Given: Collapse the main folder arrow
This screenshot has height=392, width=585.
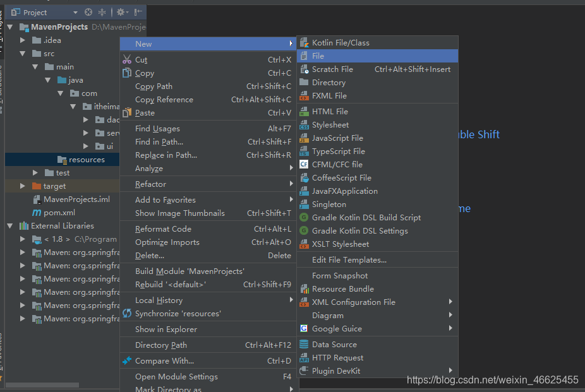Looking at the screenshot, I should pyautogui.click(x=35, y=67).
